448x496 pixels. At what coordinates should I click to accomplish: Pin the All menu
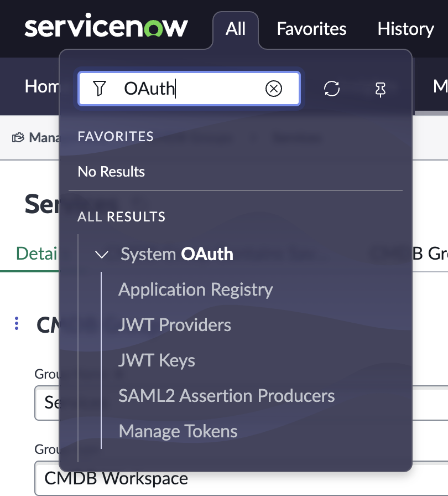click(381, 90)
